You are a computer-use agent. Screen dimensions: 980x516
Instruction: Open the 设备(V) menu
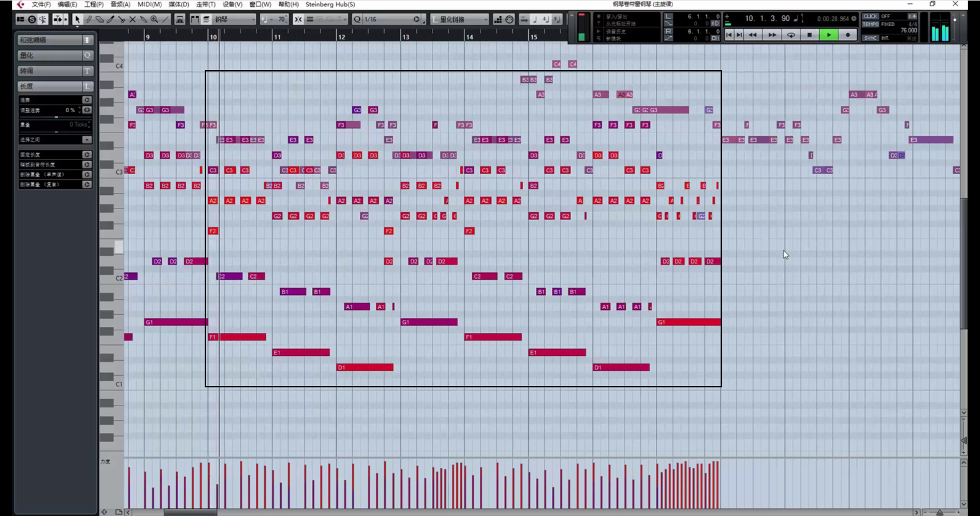tap(232, 4)
